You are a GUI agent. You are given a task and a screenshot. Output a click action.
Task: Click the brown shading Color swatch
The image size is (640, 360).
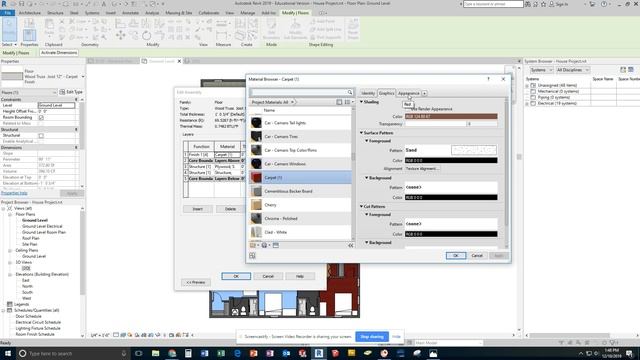pyautogui.click(x=451, y=116)
